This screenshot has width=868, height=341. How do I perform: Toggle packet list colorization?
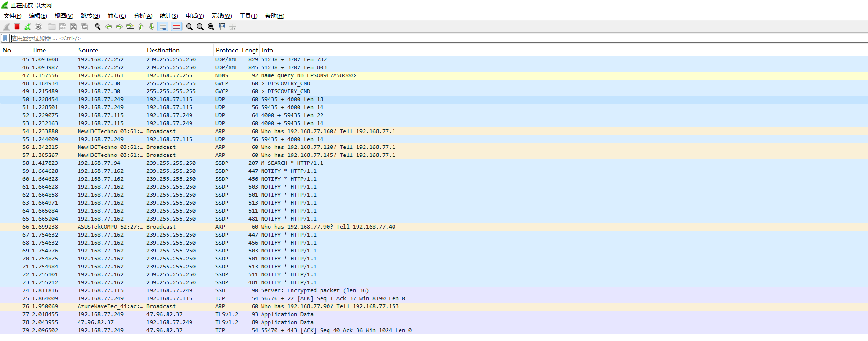click(176, 27)
